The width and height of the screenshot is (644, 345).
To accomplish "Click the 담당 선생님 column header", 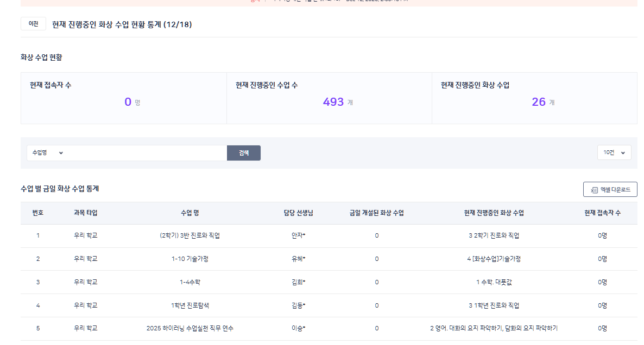I will (298, 213).
